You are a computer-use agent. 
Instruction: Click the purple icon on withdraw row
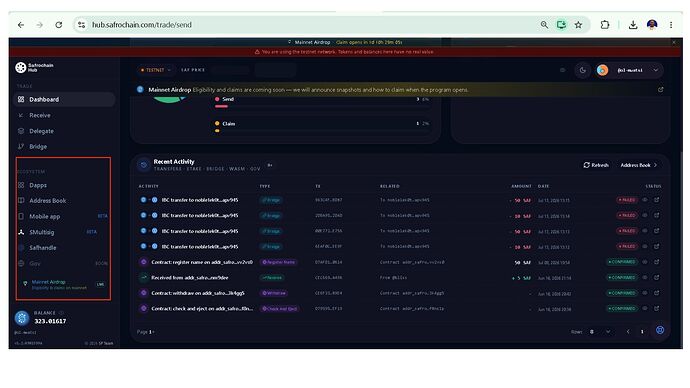point(143,293)
